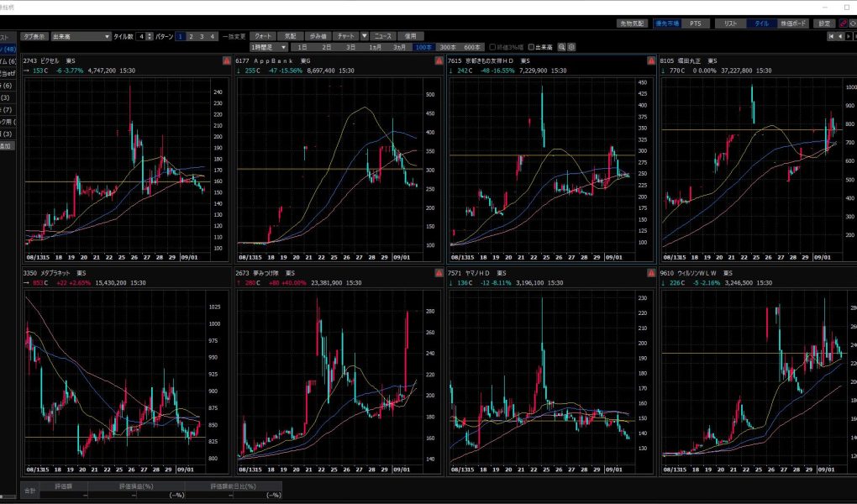
Task: Click the red alert icon on the 2743 ピクセル tile
Action: click(x=226, y=61)
